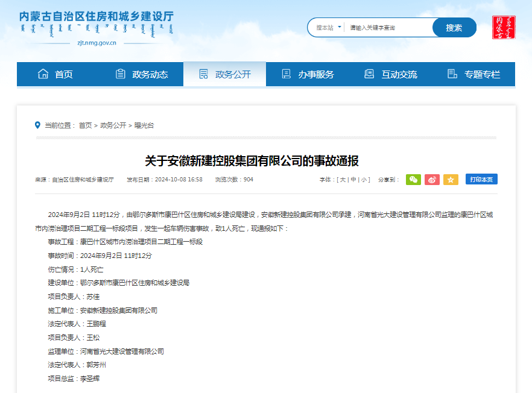This screenshot has height=393, width=532.
Task: Click the icon beside 互动交流
Action: pos(369,74)
